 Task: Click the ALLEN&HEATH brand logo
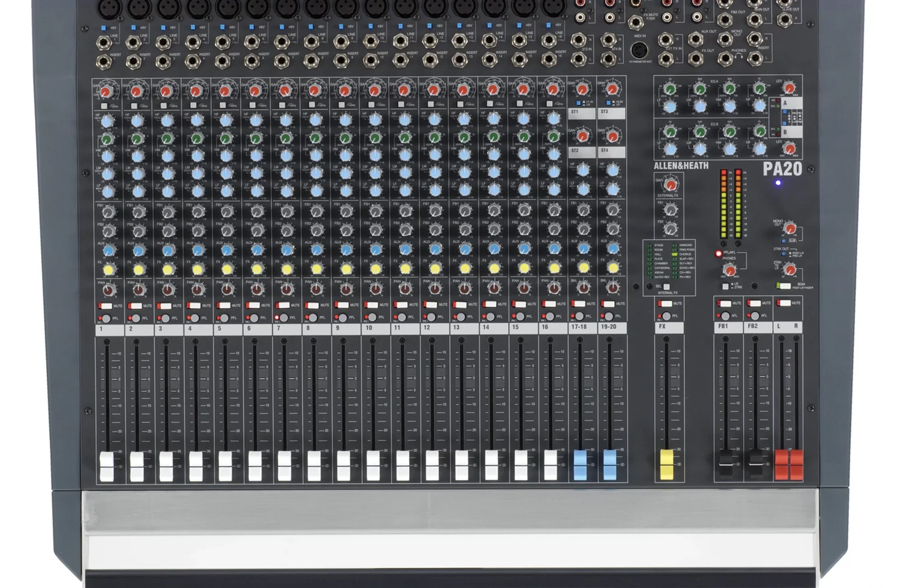click(x=681, y=166)
